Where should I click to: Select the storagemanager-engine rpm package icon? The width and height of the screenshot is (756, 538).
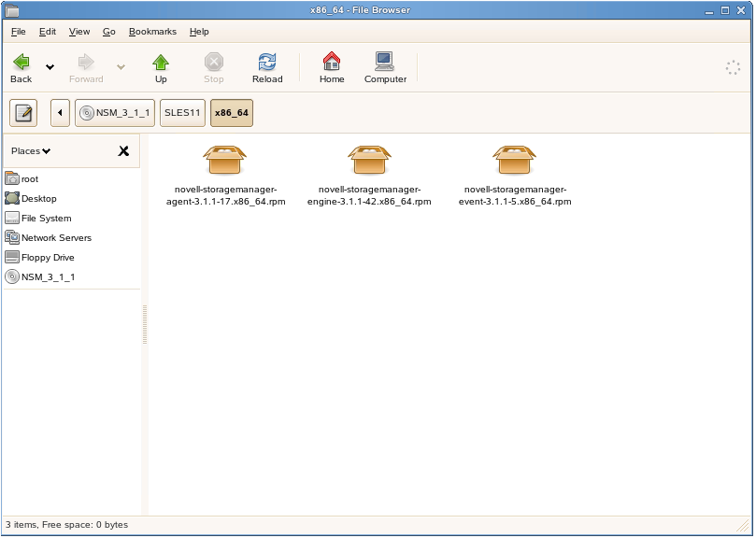369,160
